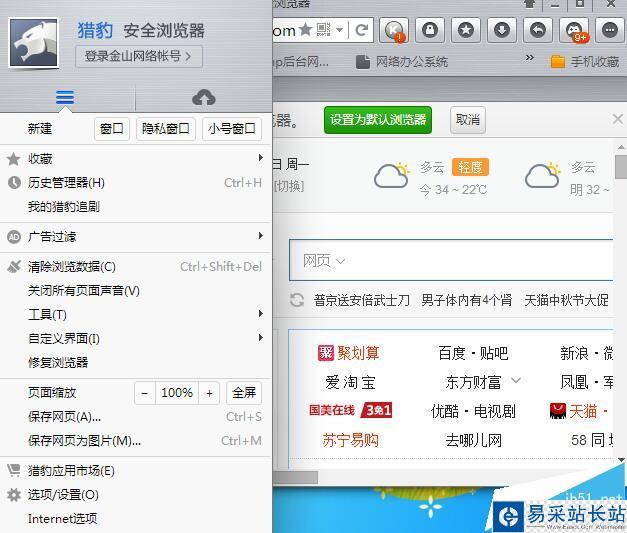Screen dimensions: 627x533
Task: Open the 手机收藏 bookmark folder
Action: (585, 62)
